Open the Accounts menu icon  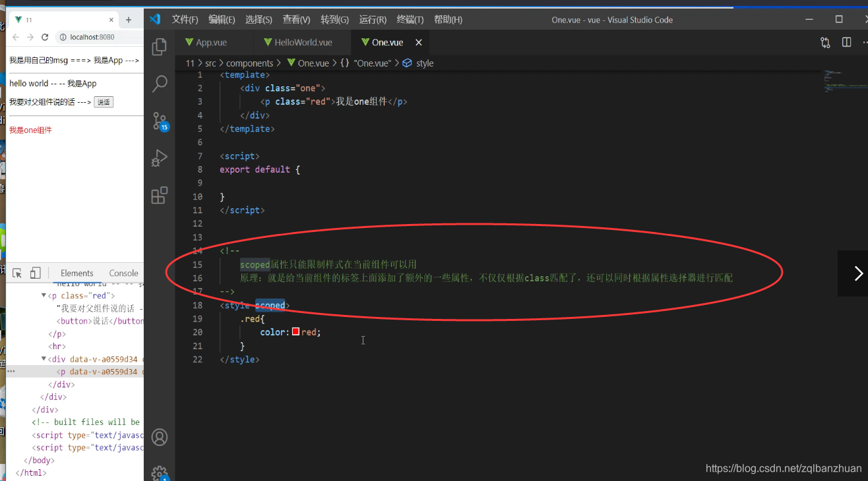click(160, 437)
